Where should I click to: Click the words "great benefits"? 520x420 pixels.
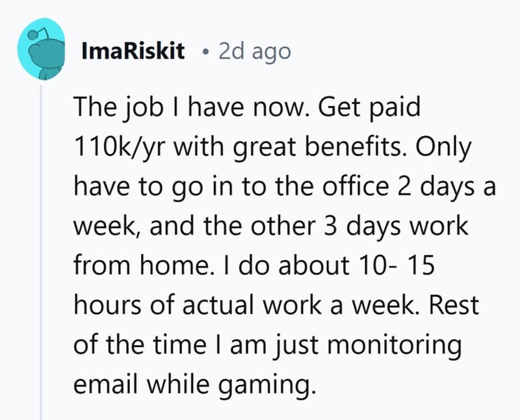(x=299, y=148)
